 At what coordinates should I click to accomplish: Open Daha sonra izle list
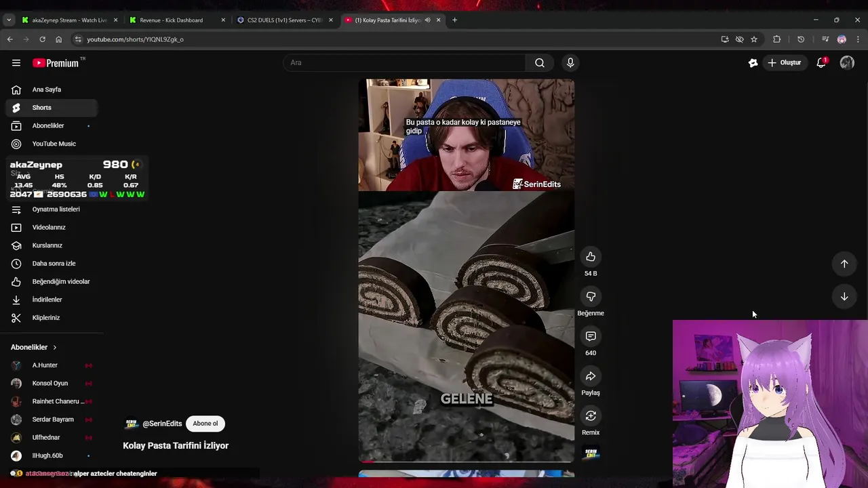[x=52, y=264]
